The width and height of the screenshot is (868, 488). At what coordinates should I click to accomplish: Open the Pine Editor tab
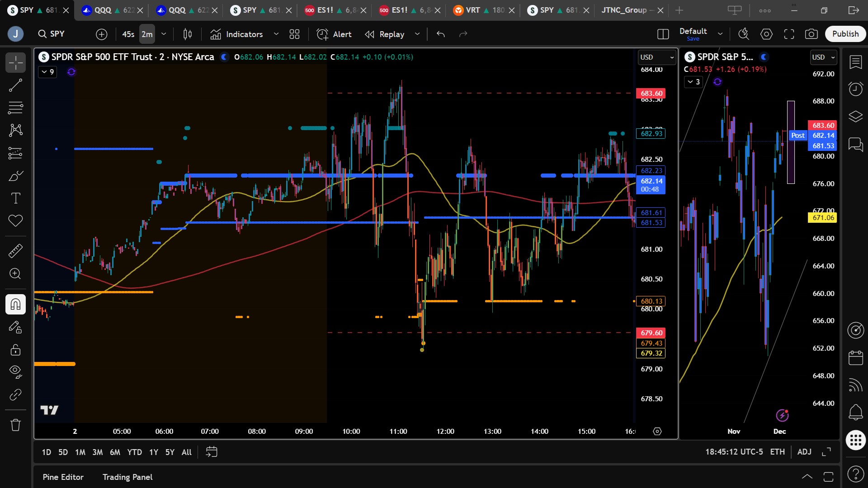[63, 477]
